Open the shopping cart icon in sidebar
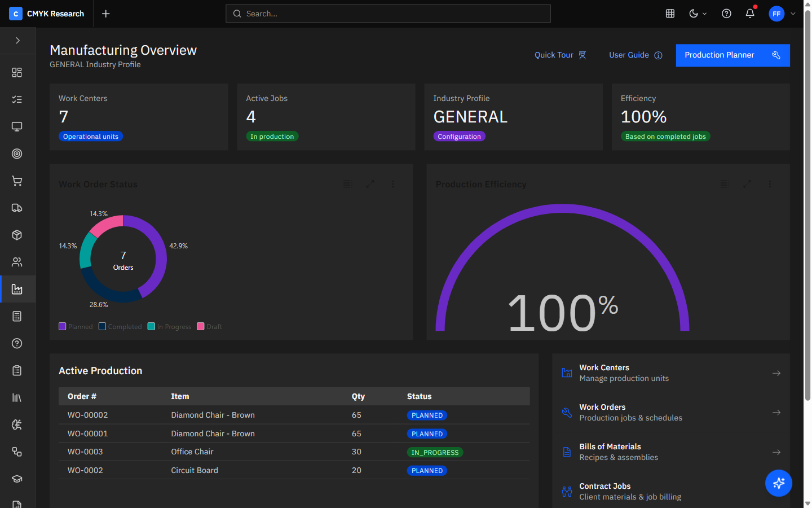Screen dimensions: 812x508 click(x=17, y=181)
